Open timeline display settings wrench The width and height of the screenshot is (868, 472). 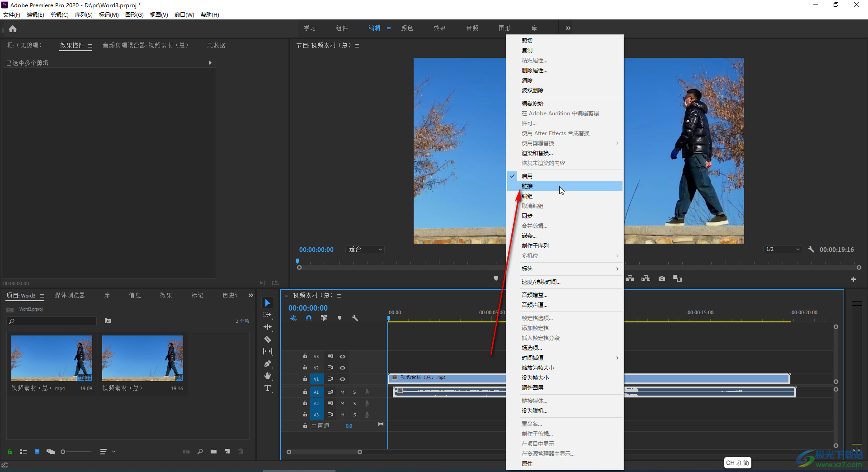coord(355,318)
